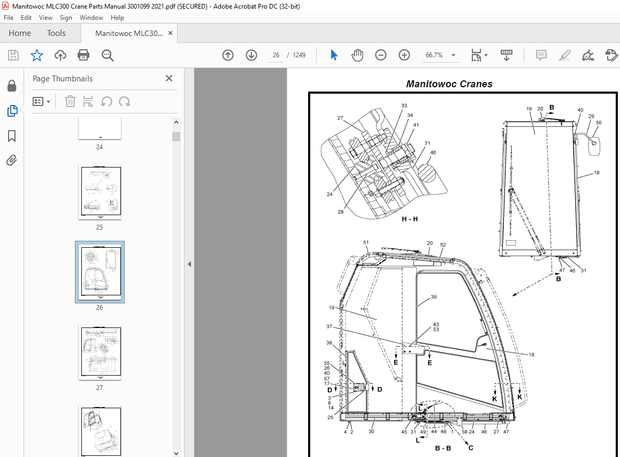
Task: Open the Bookmarks panel
Action: pyautogui.click(x=12, y=136)
